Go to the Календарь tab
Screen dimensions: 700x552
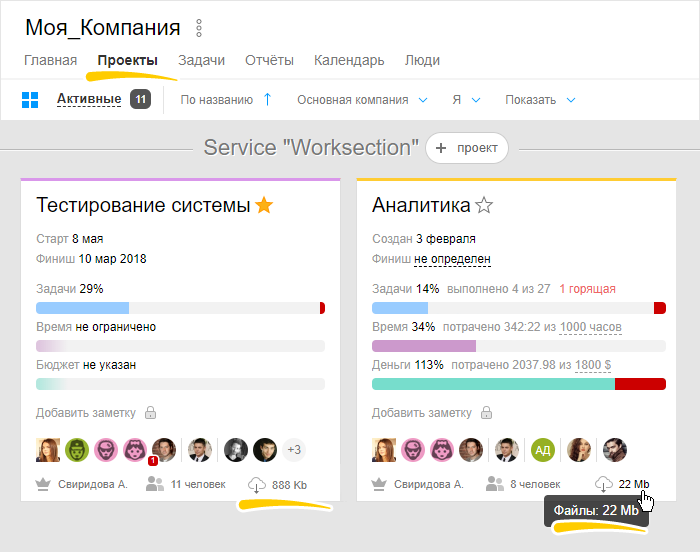349,60
